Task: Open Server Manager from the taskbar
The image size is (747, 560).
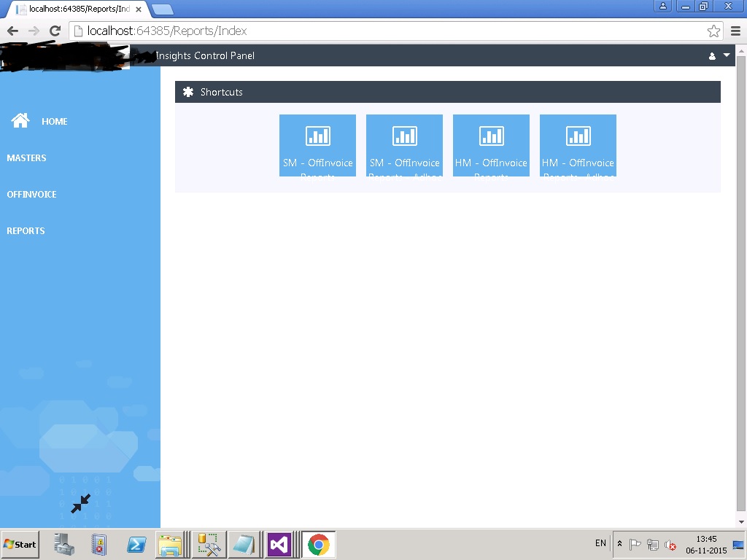Action: coord(64,544)
